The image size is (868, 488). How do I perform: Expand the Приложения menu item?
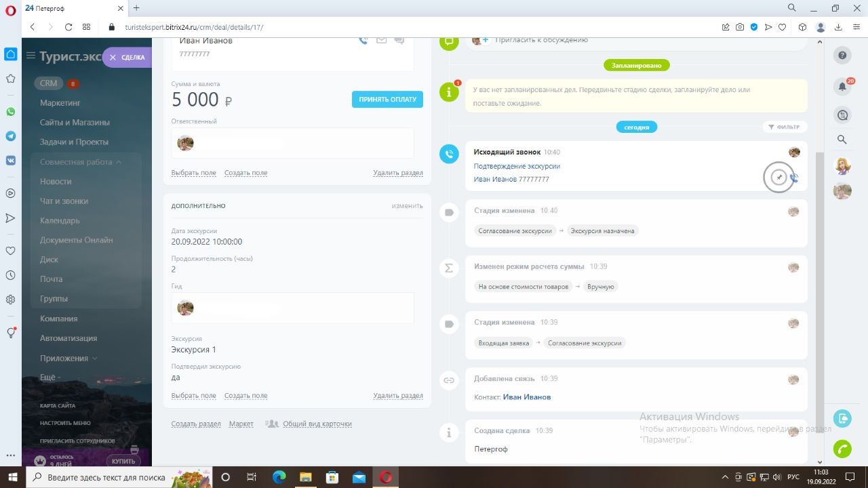pyautogui.click(x=68, y=358)
